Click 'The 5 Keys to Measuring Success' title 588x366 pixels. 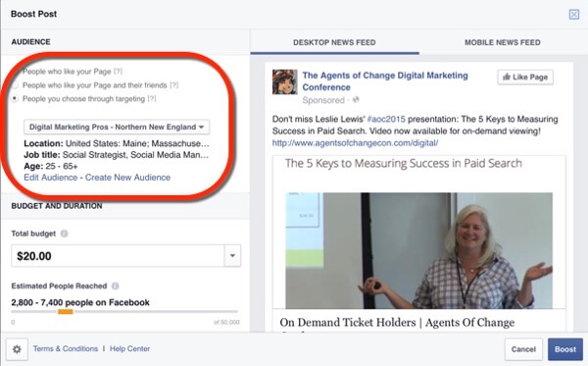[404, 163]
